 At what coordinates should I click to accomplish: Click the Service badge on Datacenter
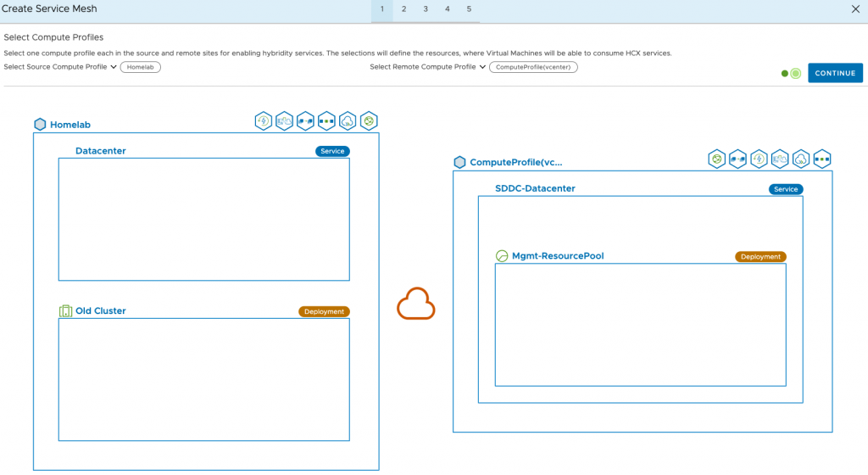point(332,151)
